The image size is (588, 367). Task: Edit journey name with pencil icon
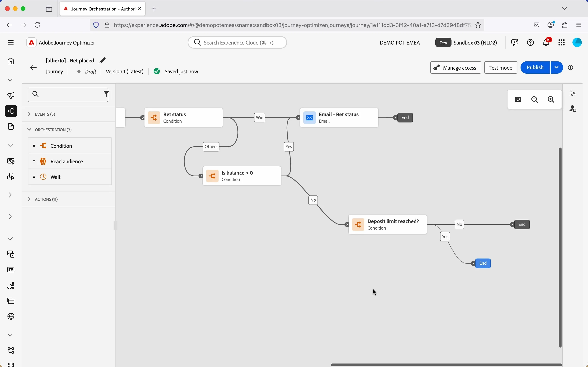(x=103, y=60)
